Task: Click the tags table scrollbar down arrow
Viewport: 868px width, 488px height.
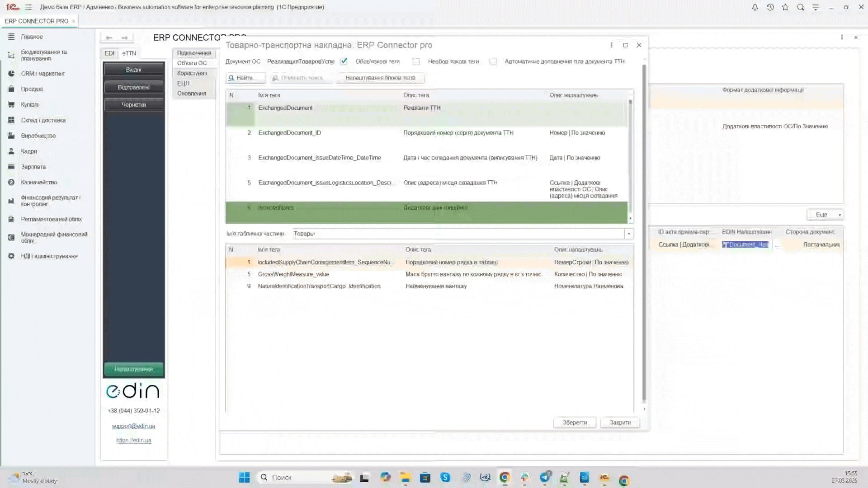Action: point(631,219)
